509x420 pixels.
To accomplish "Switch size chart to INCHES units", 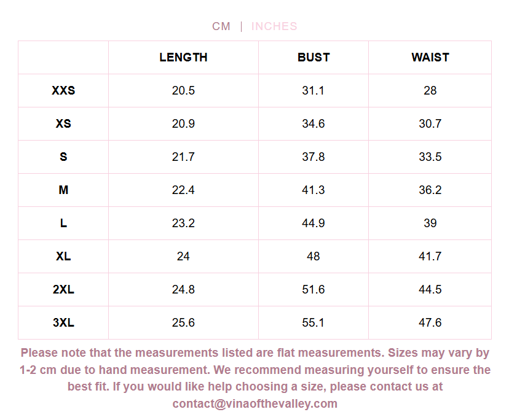I will tap(274, 26).
